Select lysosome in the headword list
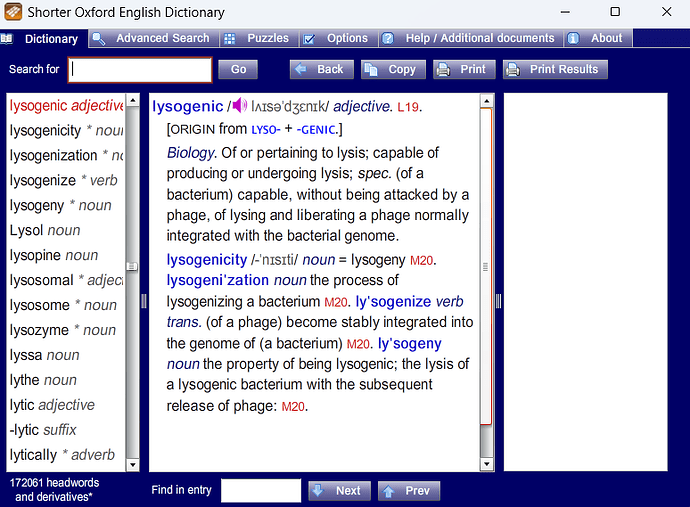690x507 pixels. 40,305
